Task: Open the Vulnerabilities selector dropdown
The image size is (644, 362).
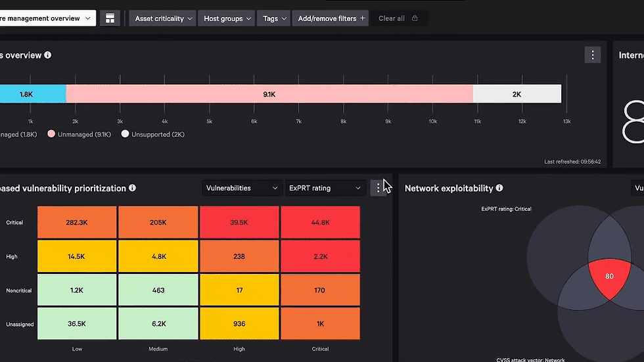Action: pyautogui.click(x=242, y=188)
